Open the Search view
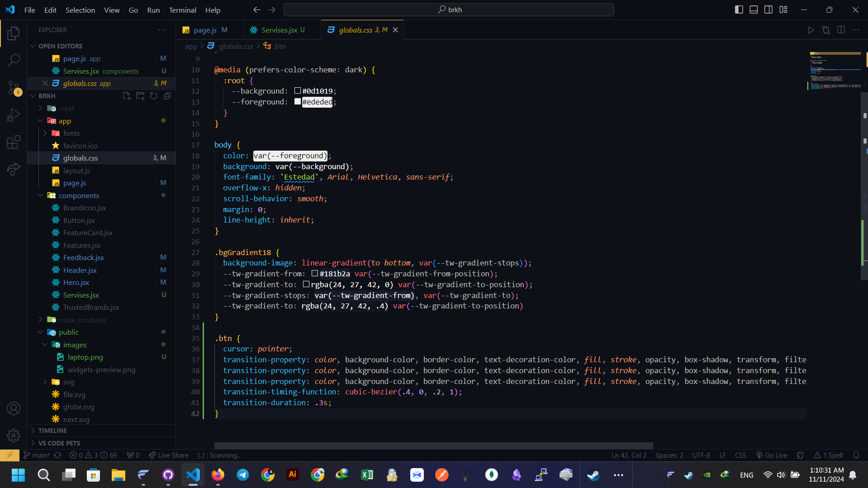This screenshot has height=488, width=868. [14, 60]
